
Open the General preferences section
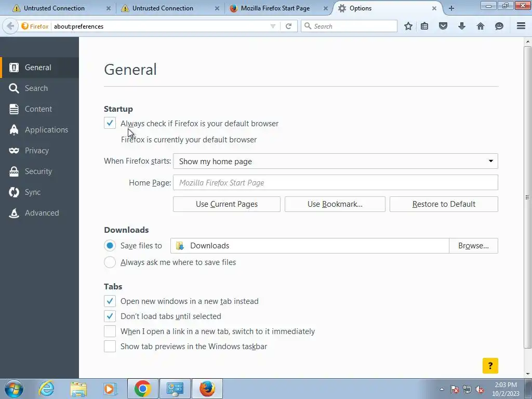[x=39, y=68]
